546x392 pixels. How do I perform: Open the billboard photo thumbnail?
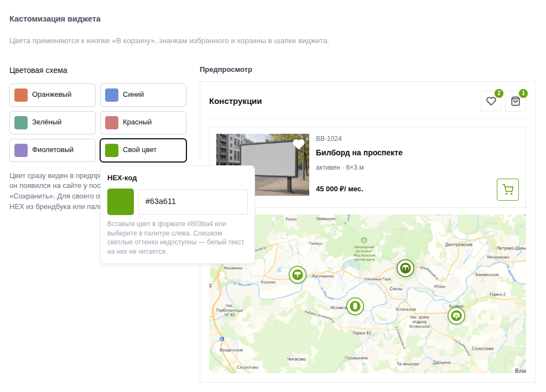[x=263, y=165]
